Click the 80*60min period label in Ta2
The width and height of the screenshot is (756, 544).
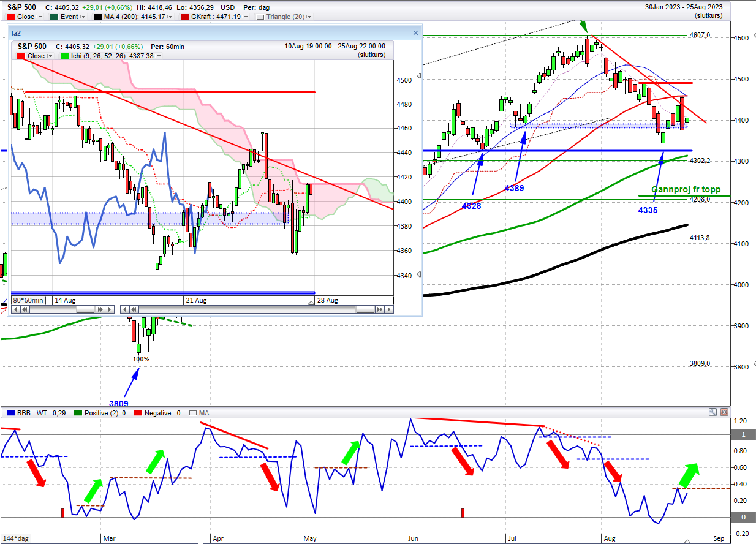pos(28,300)
